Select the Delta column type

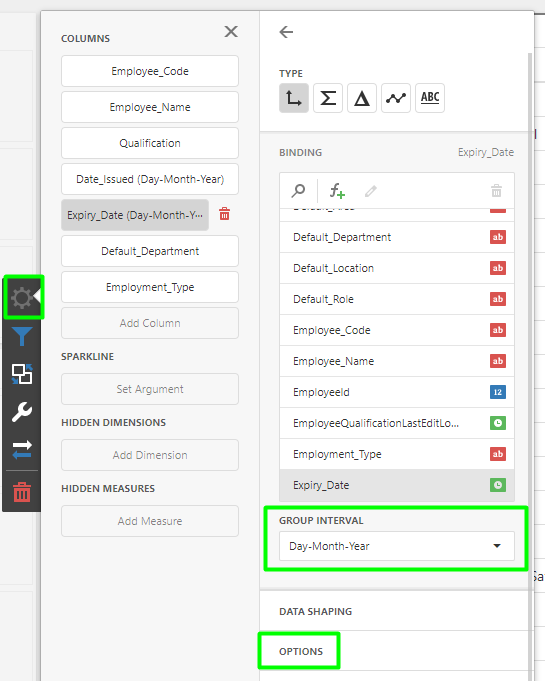point(362,98)
